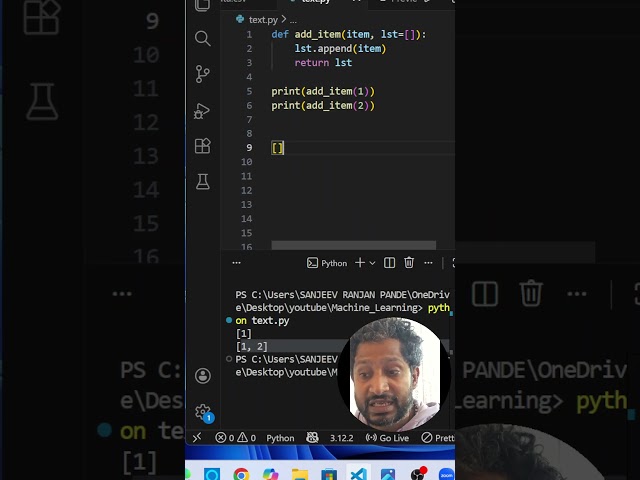Open the Testing flask view

202,181
